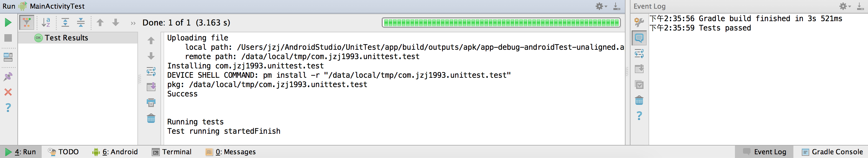Open the Run panel gear settings dropdown
The height and width of the screenshot is (158, 868).
pyautogui.click(x=601, y=6)
